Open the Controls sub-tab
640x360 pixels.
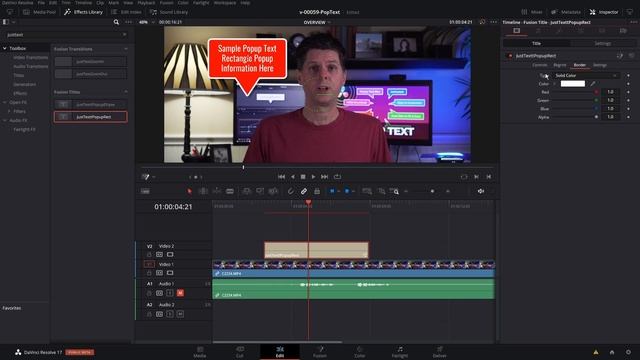pos(540,65)
